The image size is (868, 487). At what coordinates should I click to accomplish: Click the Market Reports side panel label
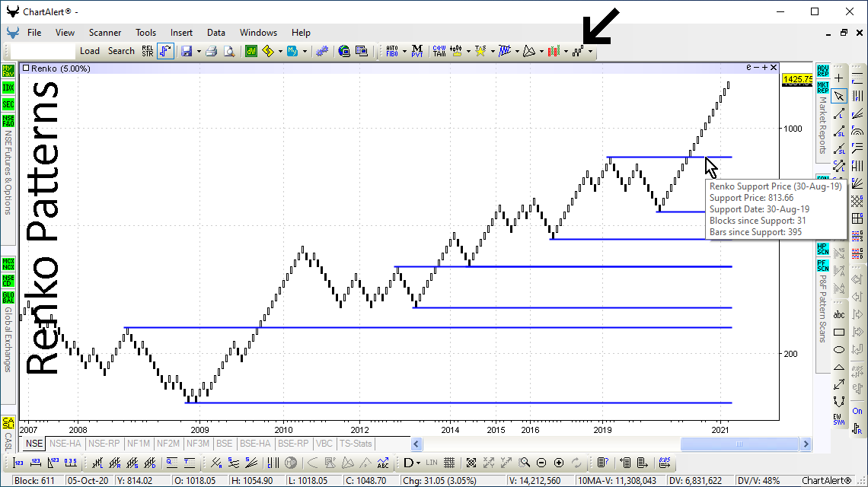click(822, 126)
